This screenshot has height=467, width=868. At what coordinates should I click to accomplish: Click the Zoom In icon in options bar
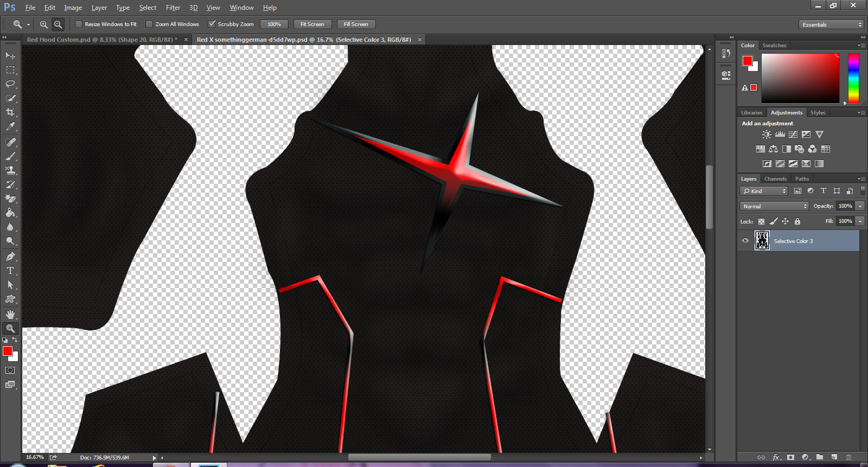coord(44,24)
